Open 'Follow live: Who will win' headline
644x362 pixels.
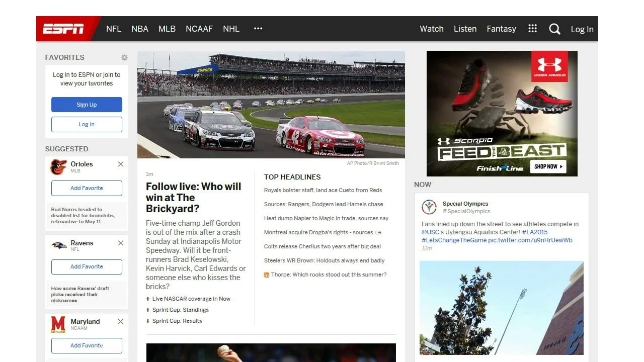point(194,198)
